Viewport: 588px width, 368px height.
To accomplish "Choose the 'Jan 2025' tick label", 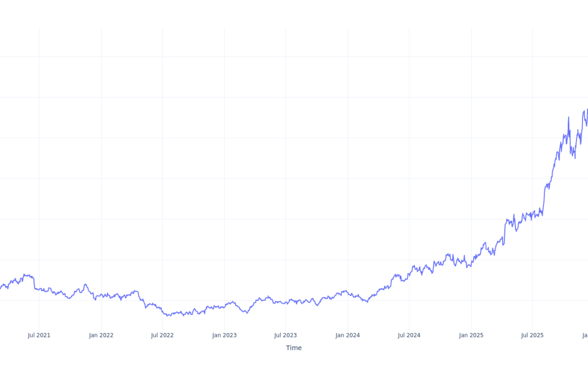I will pos(471,335).
